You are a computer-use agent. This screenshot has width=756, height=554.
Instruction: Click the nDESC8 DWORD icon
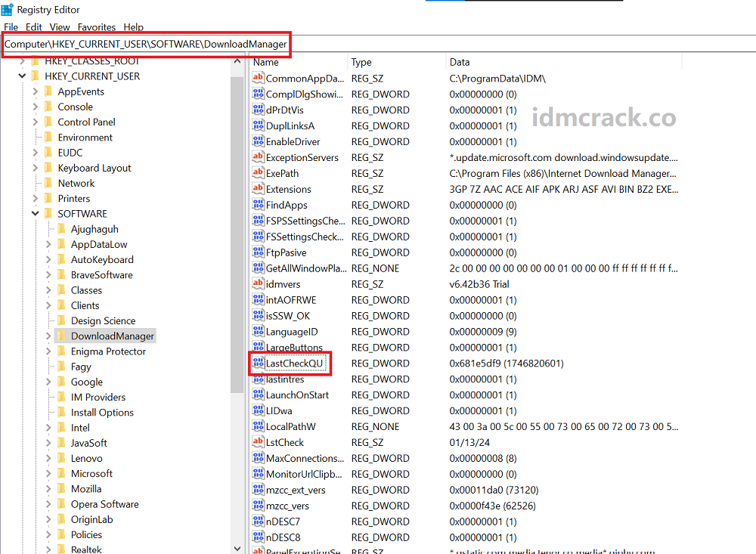tap(258, 537)
